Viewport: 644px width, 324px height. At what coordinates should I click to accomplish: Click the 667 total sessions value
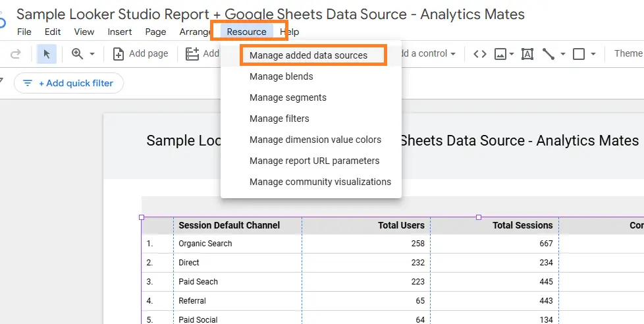pyautogui.click(x=547, y=244)
